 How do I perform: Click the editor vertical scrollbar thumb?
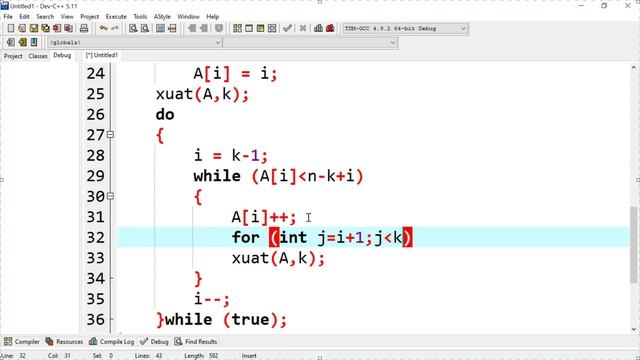coord(633,244)
